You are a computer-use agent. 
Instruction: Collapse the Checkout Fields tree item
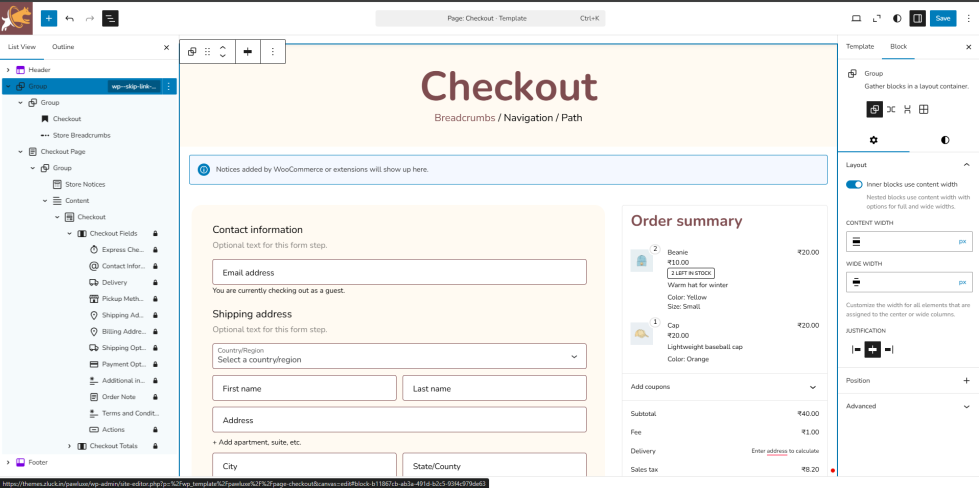click(69, 233)
